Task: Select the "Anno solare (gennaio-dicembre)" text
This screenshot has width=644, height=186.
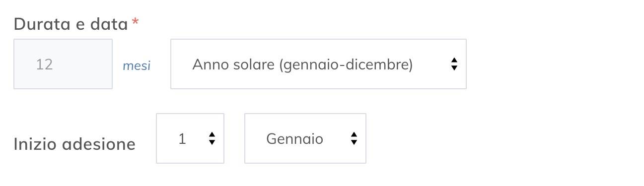Action: (x=302, y=65)
